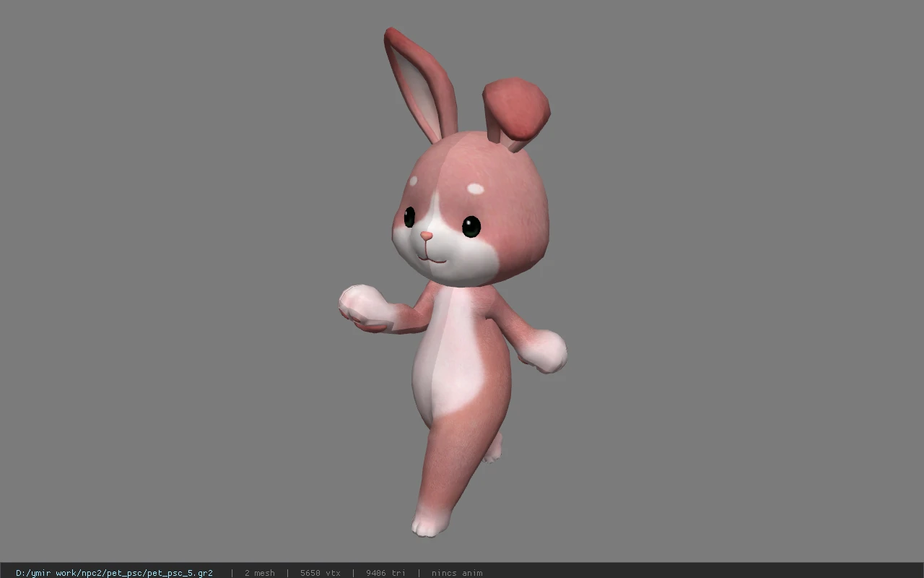
Task: Click the "nincs anim" status entry
Action: coord(457,573)
